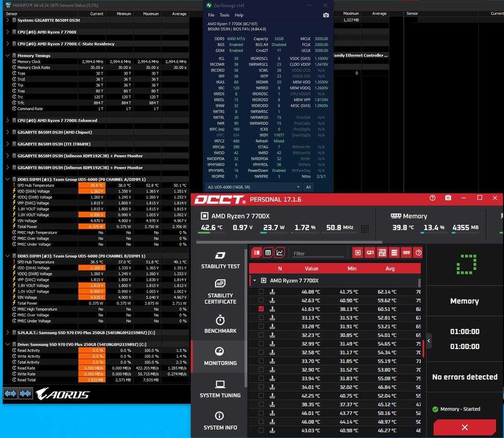The image size is (504, 438).
Task: Toggle the GPU sensor filter in OCCT
Action: [370, 253]
